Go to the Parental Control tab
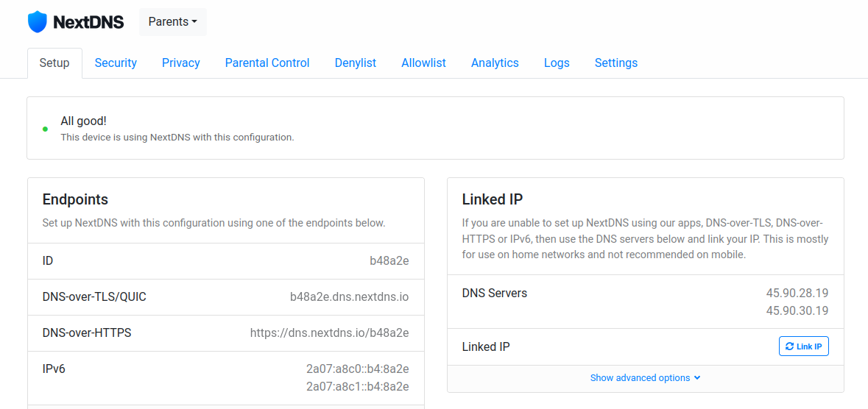This screenshot has width=868, height=409. [x=267, y=63]
